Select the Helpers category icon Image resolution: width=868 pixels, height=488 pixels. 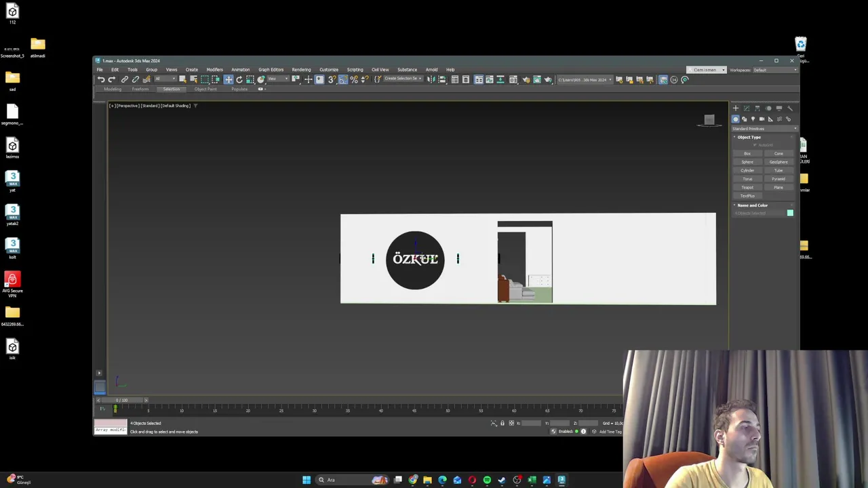click(770, 119)
